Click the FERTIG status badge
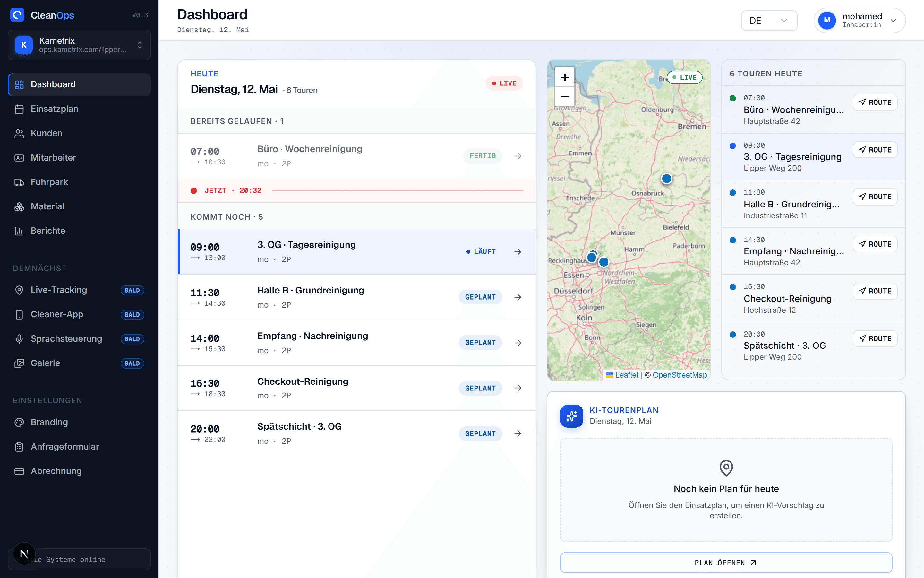Viewport: 924px width, 578px height. pos(483,156)
